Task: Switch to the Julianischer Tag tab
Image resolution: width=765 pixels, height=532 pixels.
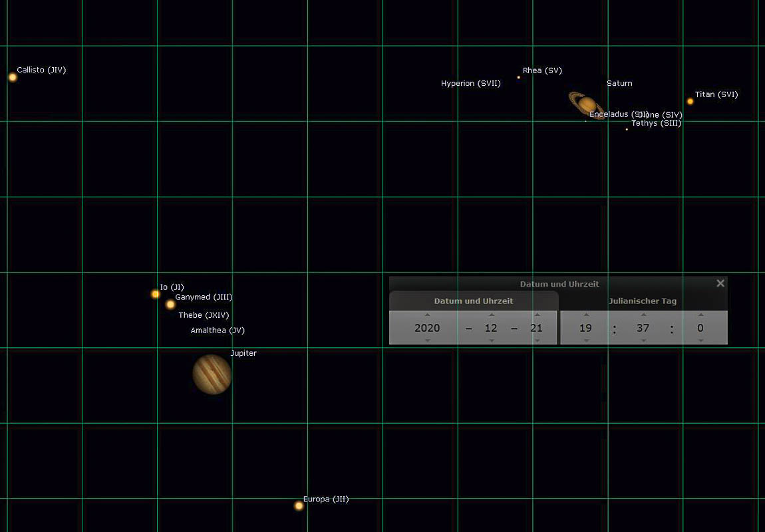Action: click(x=643, y=301)
